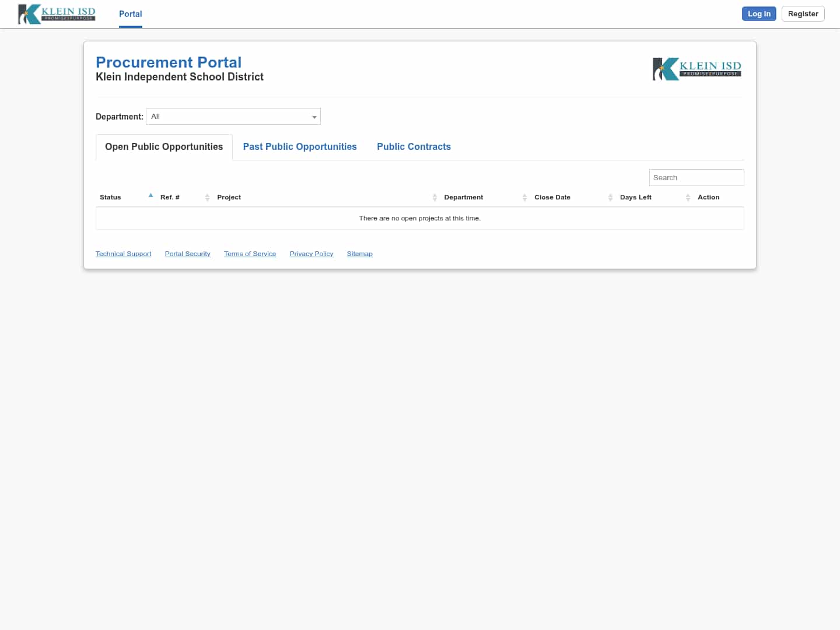The height and width of the screenshot is (630, 840).
Task: Click the Register button
Action: point(803,14)
